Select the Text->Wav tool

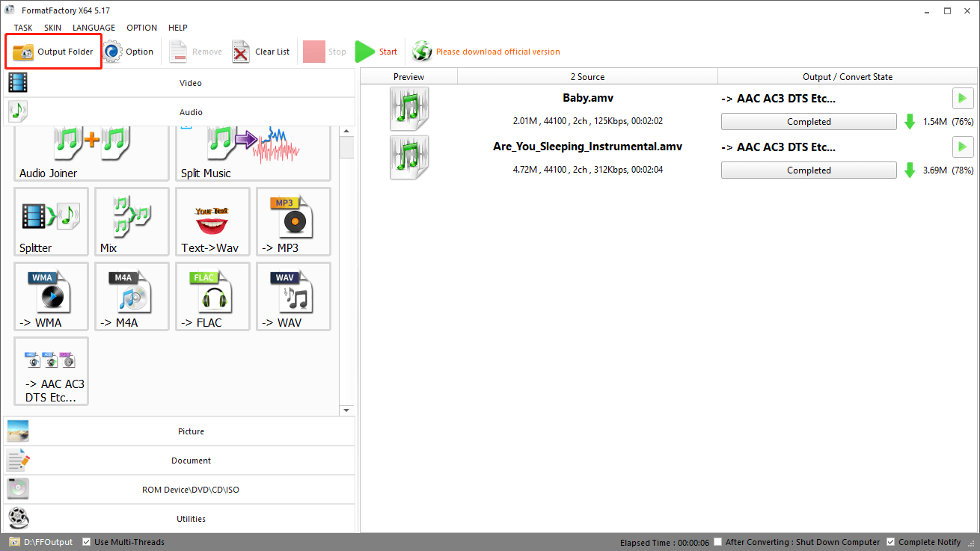pos(212,221)
